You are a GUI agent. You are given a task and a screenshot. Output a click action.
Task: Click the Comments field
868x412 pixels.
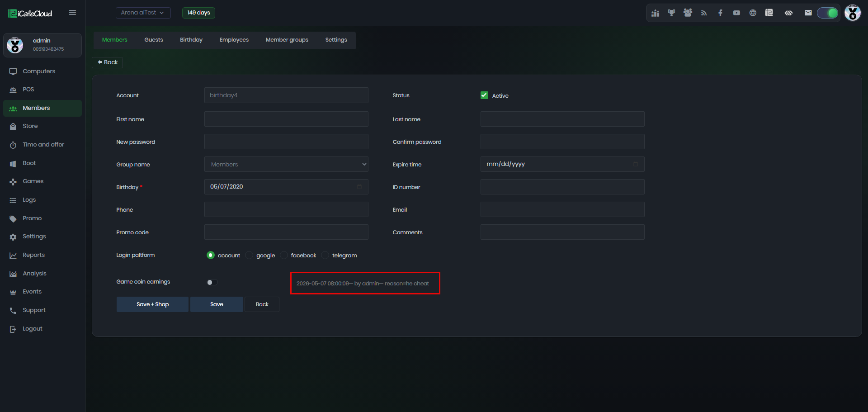(562, 232)
